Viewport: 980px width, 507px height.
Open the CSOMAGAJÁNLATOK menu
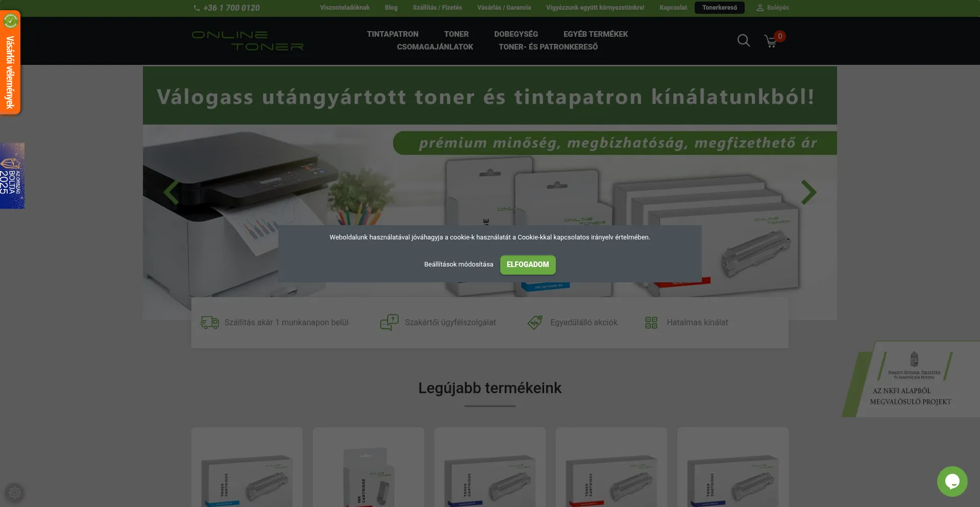click(x=435, y=47)
